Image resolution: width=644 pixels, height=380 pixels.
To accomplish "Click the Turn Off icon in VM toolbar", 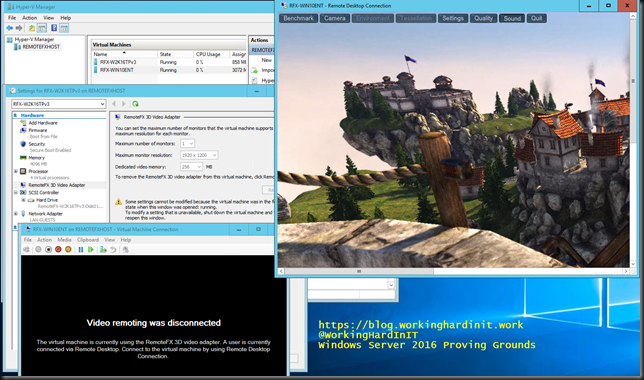I will (48, 249).
